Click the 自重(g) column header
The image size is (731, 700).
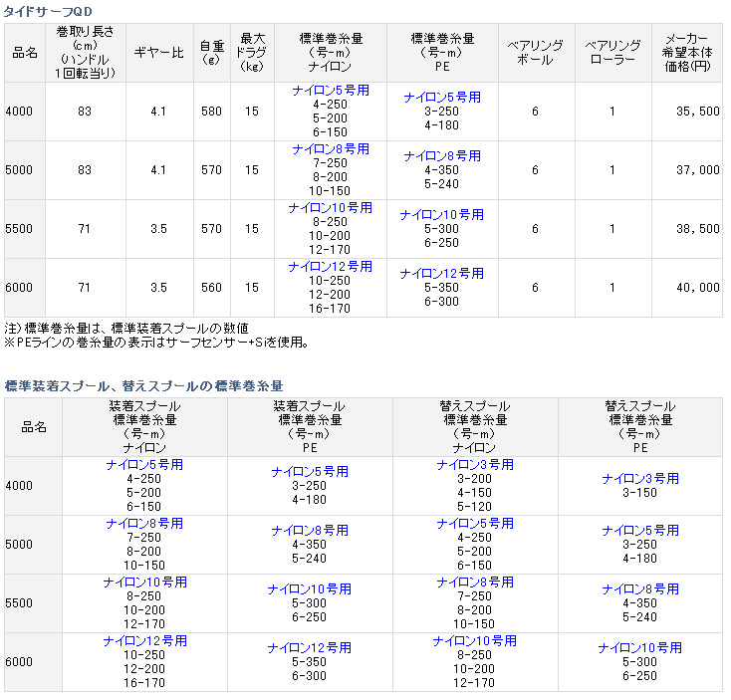point(212,52)
